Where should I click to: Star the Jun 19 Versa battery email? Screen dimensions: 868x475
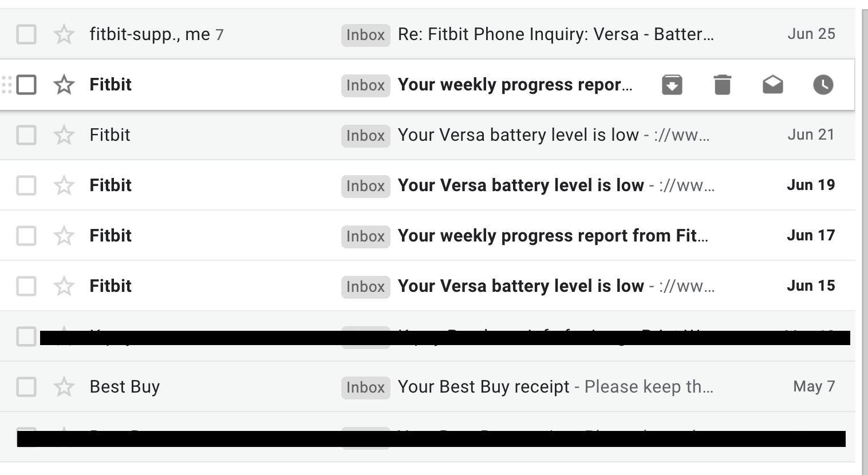tap(64, 185)
